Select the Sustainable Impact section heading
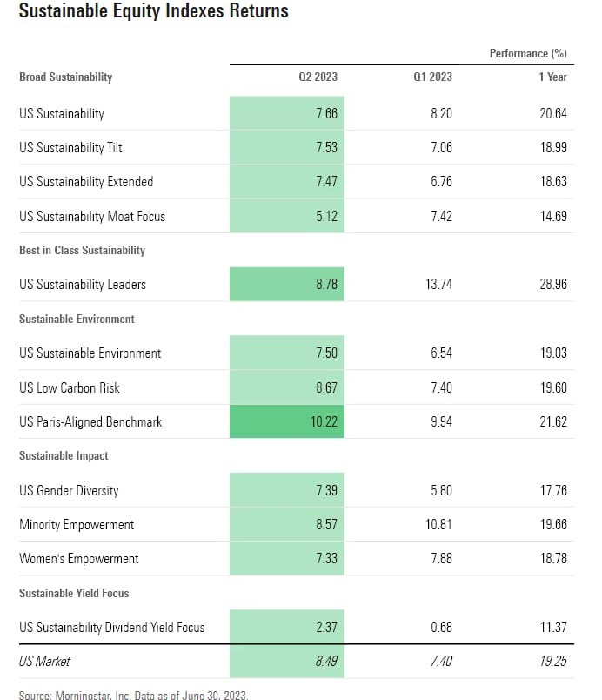The image size is (602, 700). 64,456
